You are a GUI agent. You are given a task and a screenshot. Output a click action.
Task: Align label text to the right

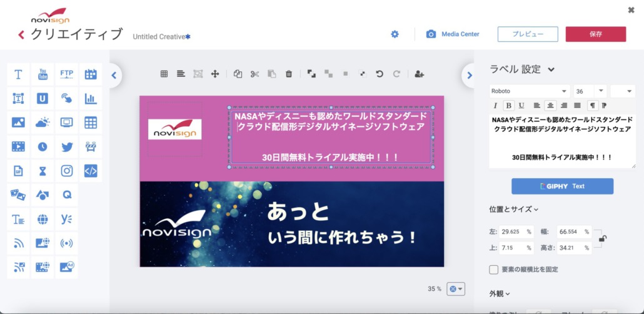pos(564,106)
